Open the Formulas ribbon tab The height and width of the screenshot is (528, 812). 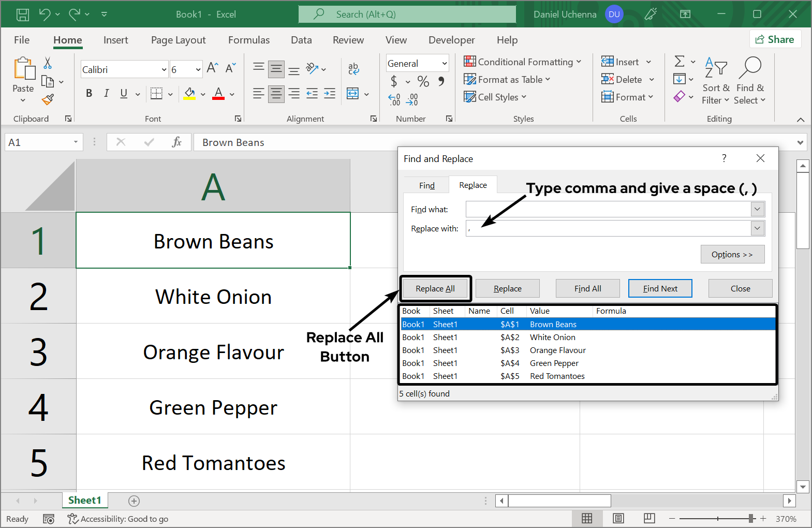pyautogui.click(x=248, y=40)
